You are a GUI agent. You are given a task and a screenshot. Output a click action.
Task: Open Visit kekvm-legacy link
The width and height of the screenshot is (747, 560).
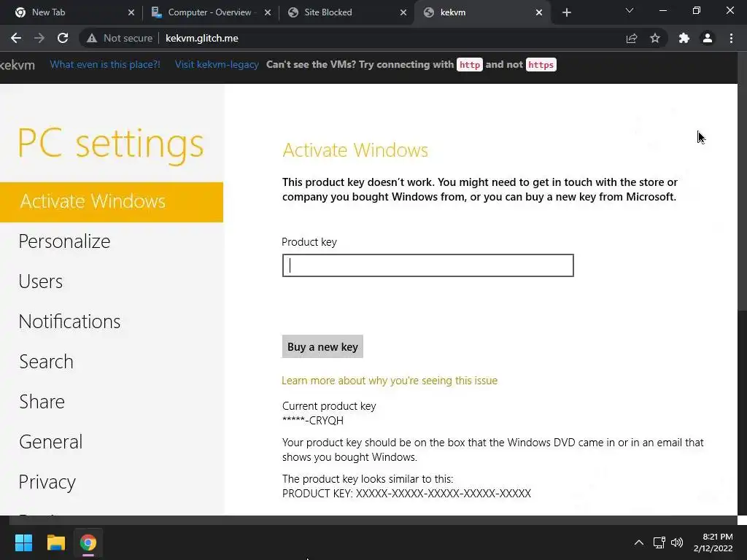point(217,65)
